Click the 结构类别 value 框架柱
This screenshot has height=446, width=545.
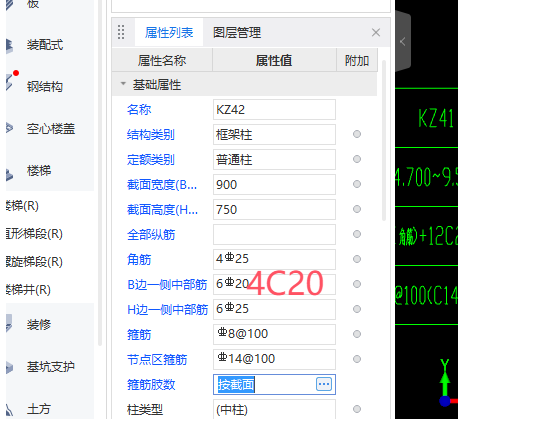pyautogui.click(x=274, y=135)
